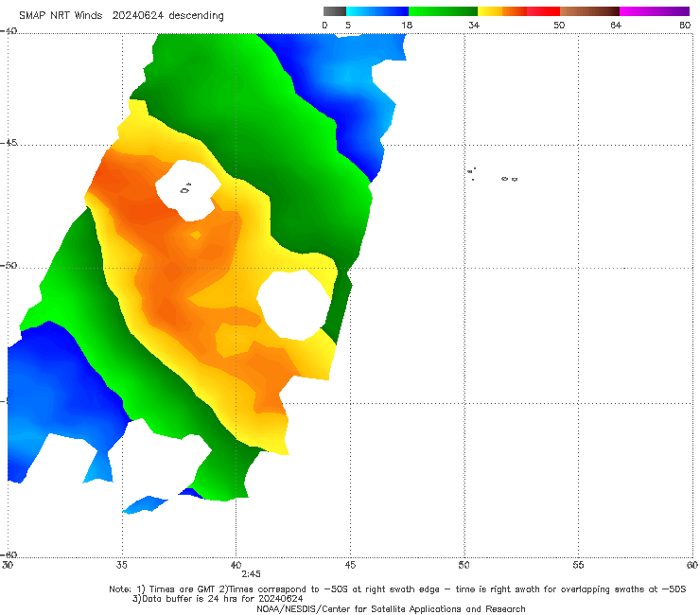Click the longitude axis label "55"

click(578, 565)
